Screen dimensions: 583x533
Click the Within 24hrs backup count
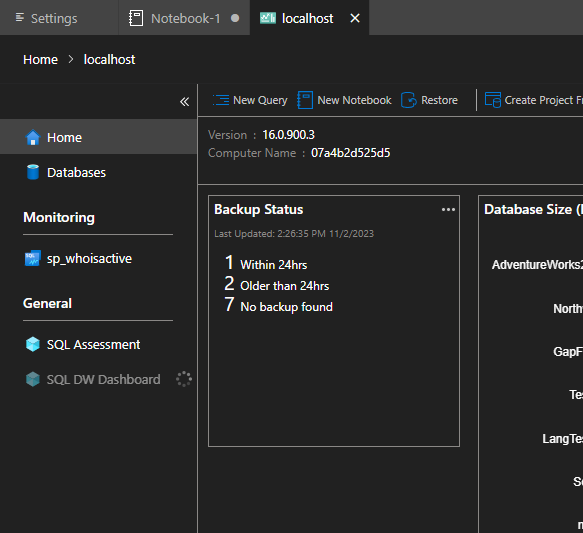[x=266, y=263]
